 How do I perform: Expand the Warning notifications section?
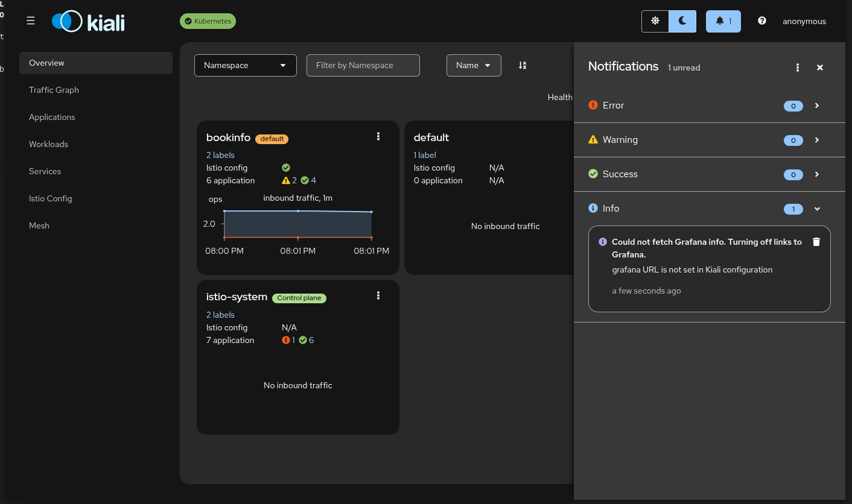click(817, 140)
